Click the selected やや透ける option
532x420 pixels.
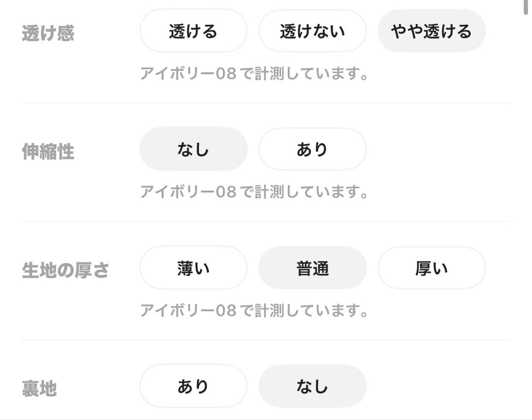coord(432,31)
